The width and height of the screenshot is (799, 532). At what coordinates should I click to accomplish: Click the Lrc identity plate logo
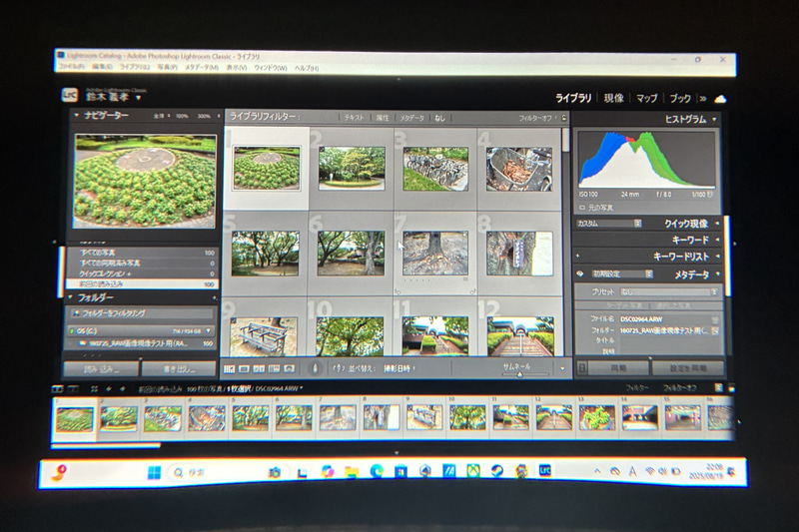(x=70, y=95)
